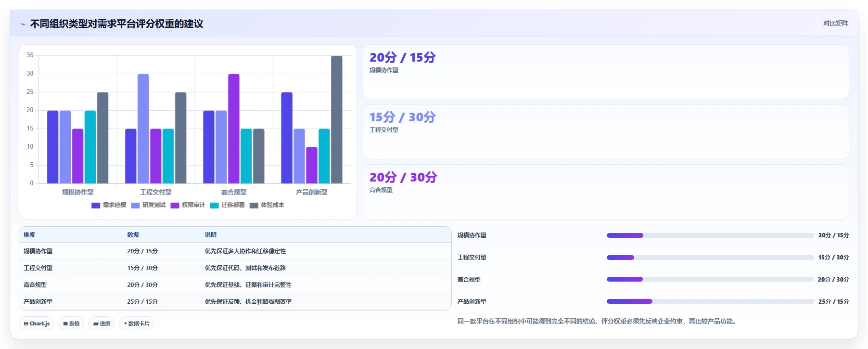The image size is (868, 349).
Task: Select the 产品创新型 table row cell
Action: point(38,302)
